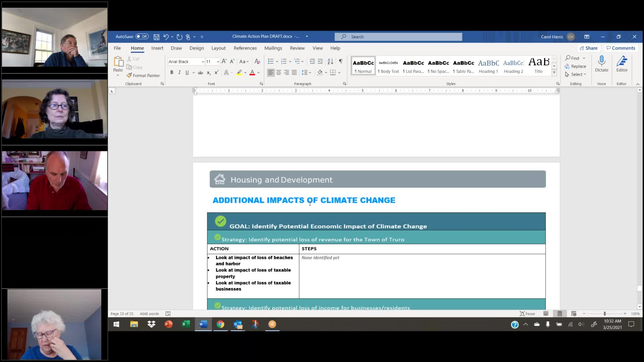Click the Search box in title bar
644x362 pixels.
point(398,37)
